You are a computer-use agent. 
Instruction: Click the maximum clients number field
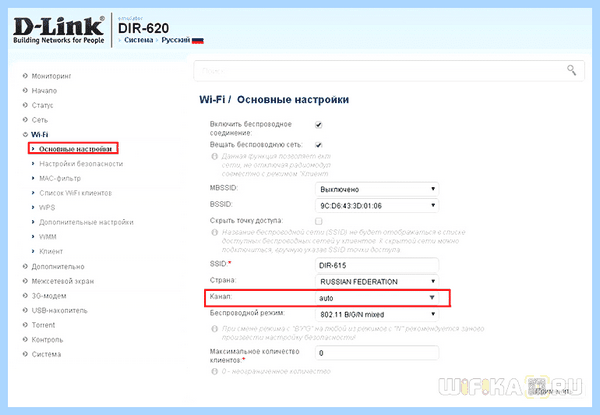click(377, 353)
